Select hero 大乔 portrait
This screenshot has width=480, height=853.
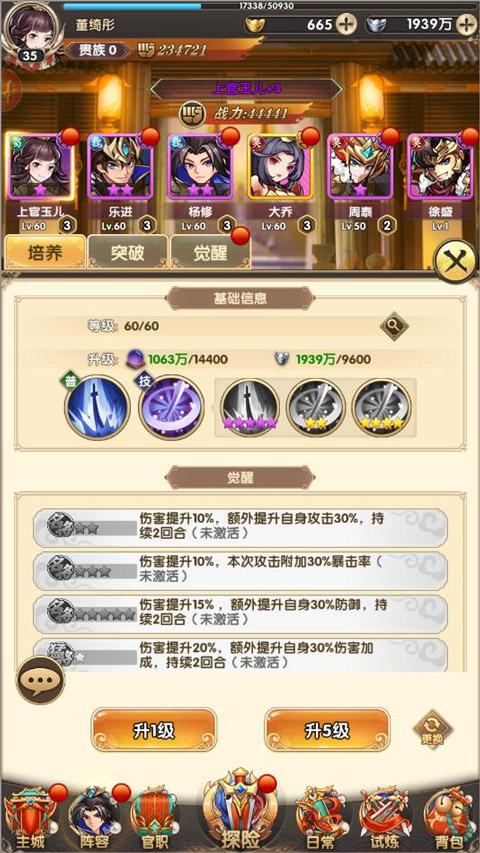pyautogui.click(x=280, y=166)
